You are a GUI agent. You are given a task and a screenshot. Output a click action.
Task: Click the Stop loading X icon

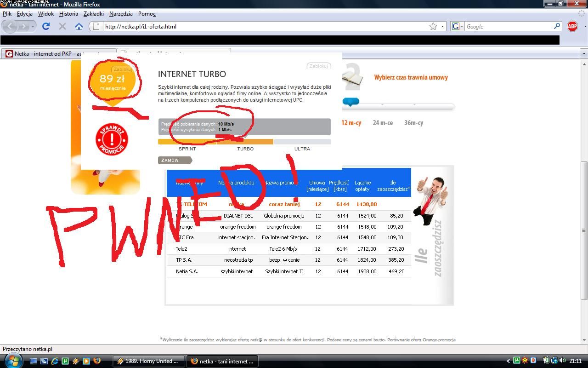62,26
